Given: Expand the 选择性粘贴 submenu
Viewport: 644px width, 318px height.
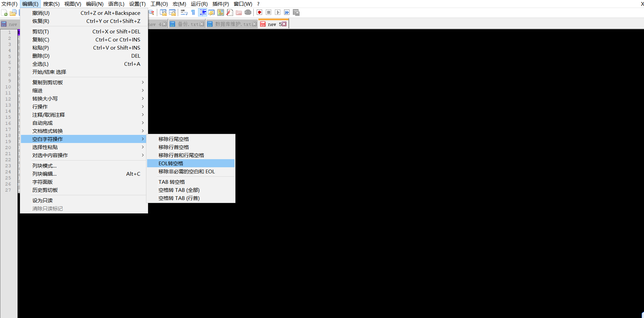Looking at the screenshot, I should point(84,147).
